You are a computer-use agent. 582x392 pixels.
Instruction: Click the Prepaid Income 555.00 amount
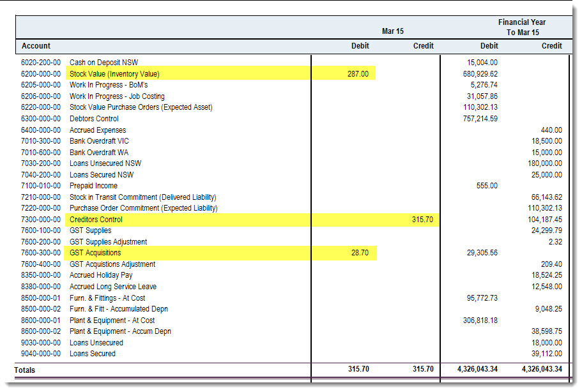click(x=487, y=186)
